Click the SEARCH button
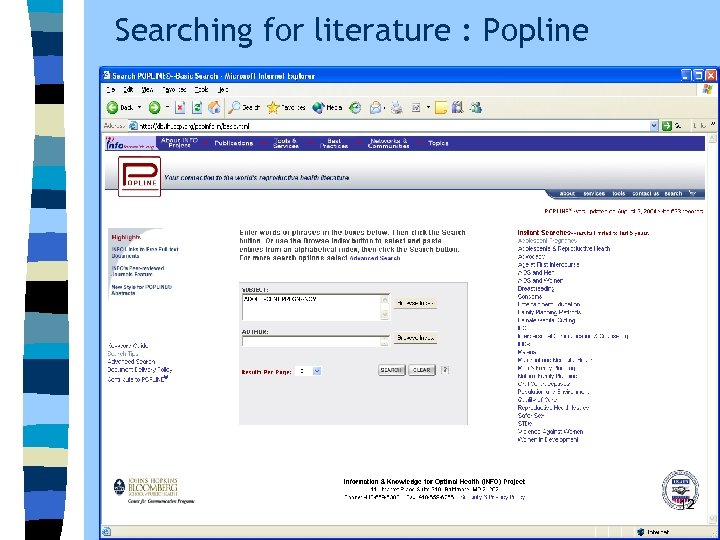The width and height of the screenshot is (720, 540). pyautogui.click(x=392, y=370)
